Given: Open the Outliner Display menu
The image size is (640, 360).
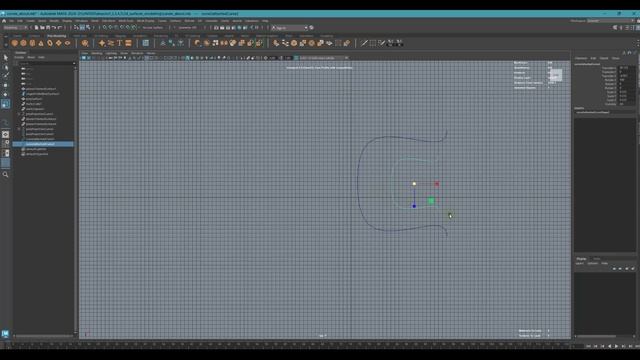Looking at the screenshot, I should pos(19,57).
